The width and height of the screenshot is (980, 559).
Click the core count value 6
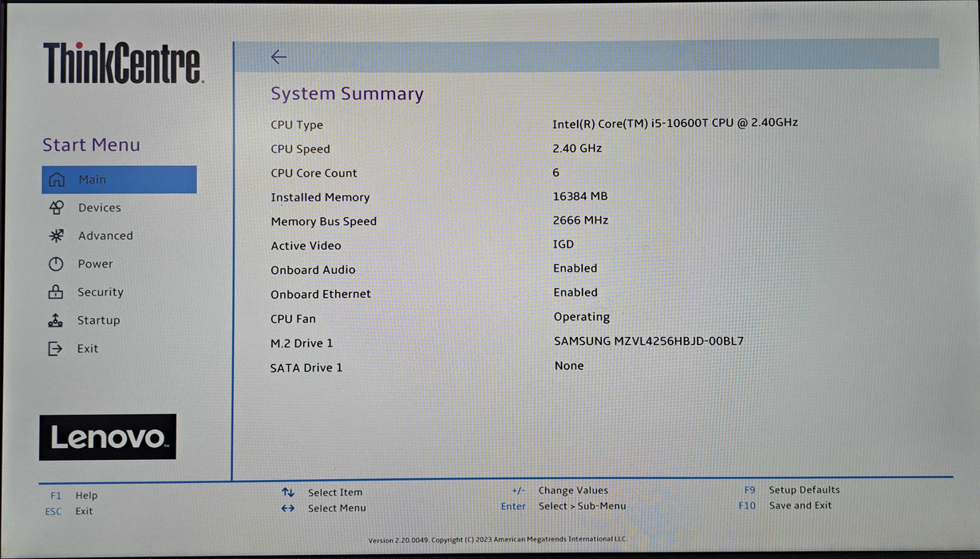(x=556, y=172)
